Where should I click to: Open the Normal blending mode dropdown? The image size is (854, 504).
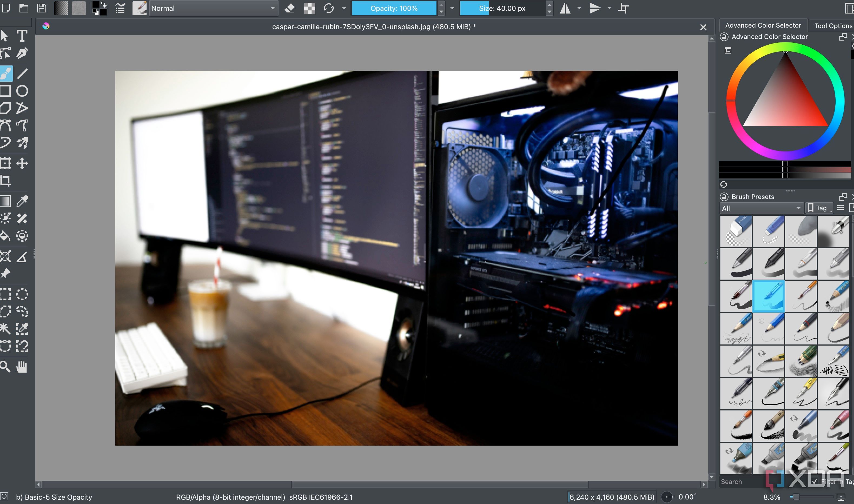click(213, 8)
